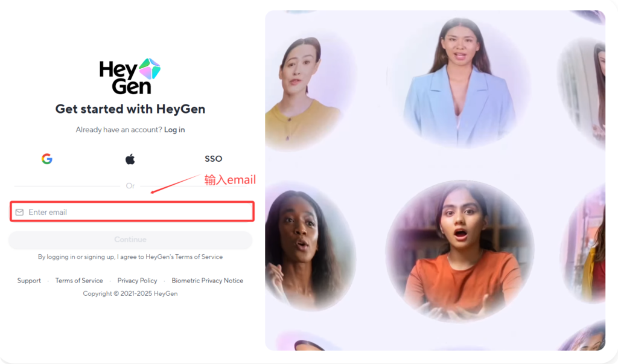Focus the Enter email input field

coord(132,212)
